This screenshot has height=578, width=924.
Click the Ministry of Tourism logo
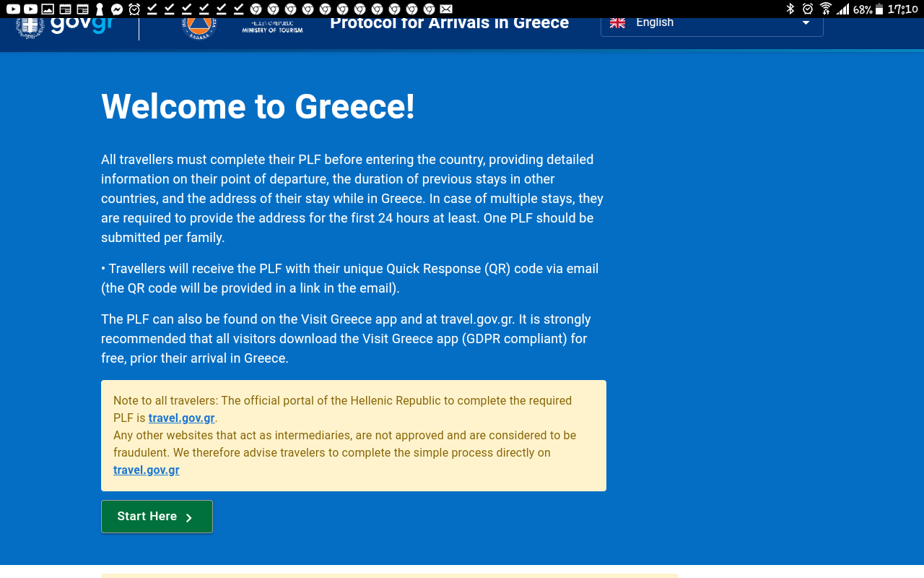click(272, 27)
